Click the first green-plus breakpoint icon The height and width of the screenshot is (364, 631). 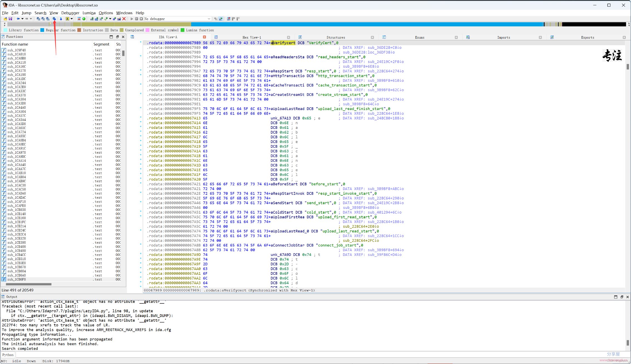pos(92,19)
